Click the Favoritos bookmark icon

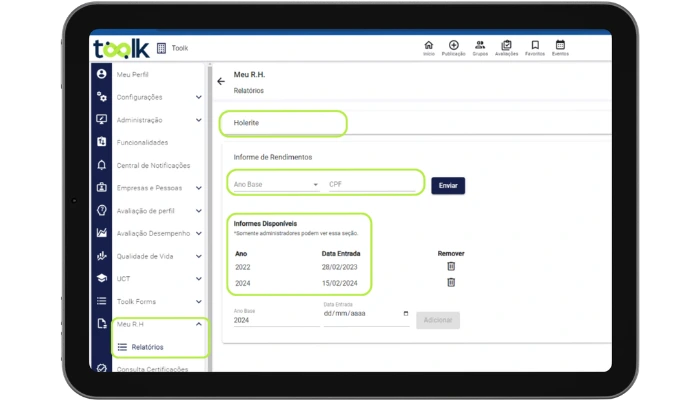(535, 45)
